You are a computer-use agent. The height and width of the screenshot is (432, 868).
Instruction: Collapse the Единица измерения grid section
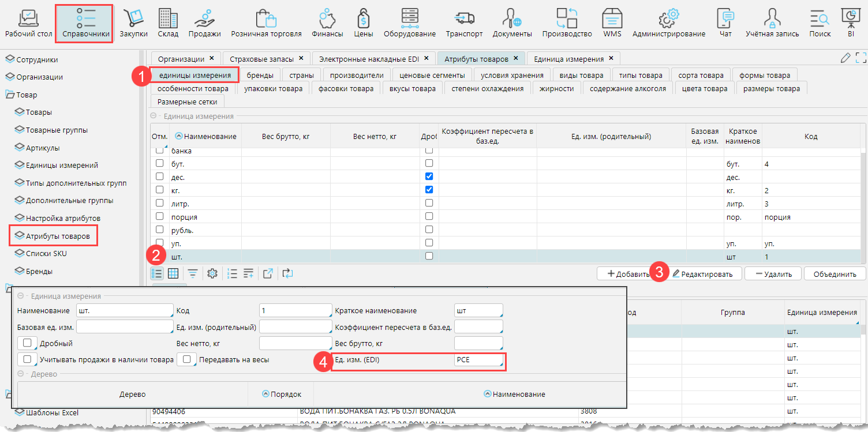[x=154, y=116]
